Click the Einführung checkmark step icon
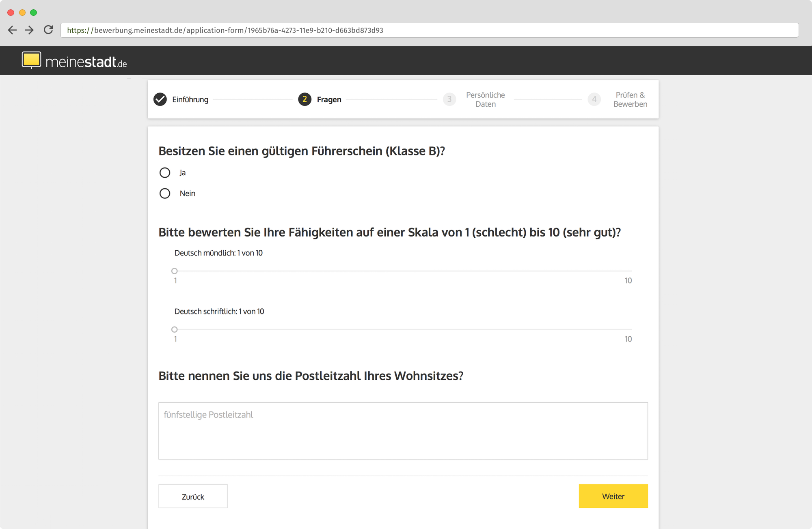 160,99
